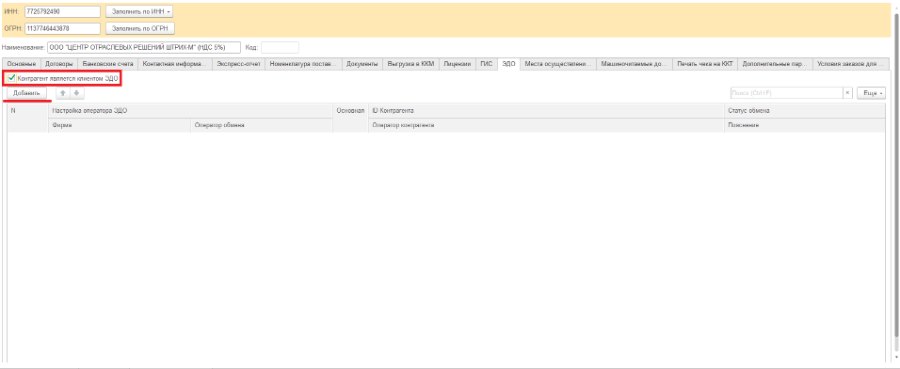Click the 'Заполнить по ОГРН' button

coord(140,28)
